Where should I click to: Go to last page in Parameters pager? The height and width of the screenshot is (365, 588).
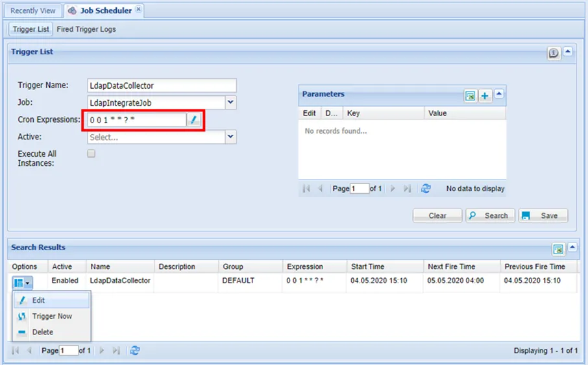click(x=407, y=189)
